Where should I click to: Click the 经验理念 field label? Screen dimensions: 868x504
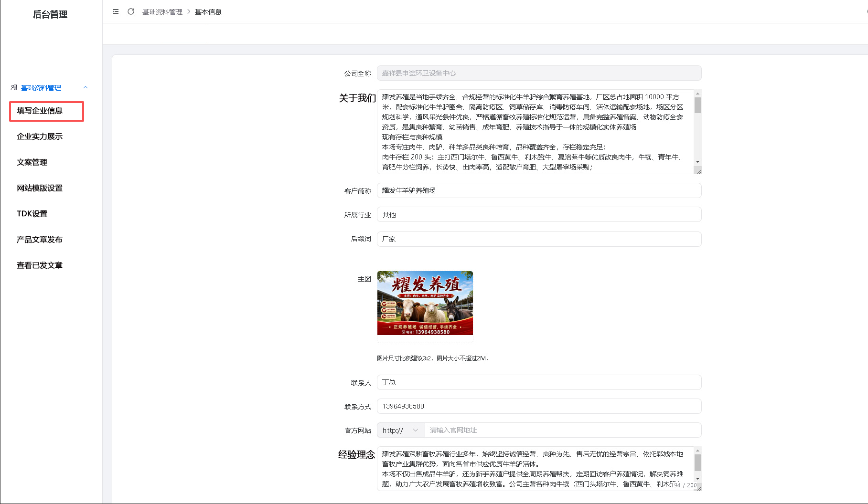pyautogui.click(x=357, y=454)
